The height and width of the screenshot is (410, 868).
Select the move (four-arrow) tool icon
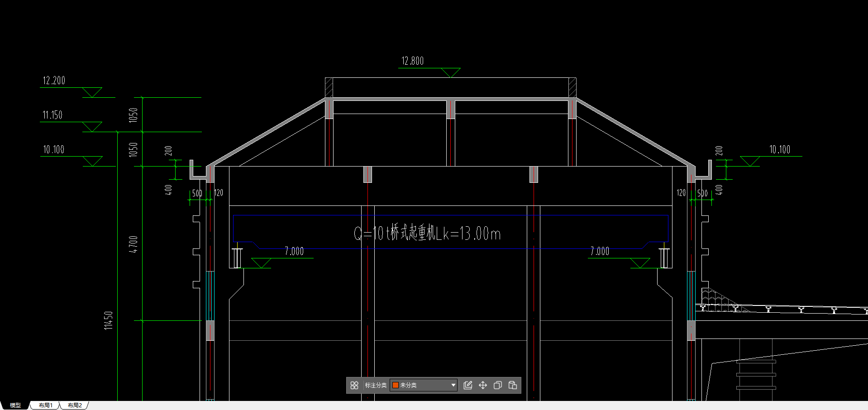pos(483,385)
